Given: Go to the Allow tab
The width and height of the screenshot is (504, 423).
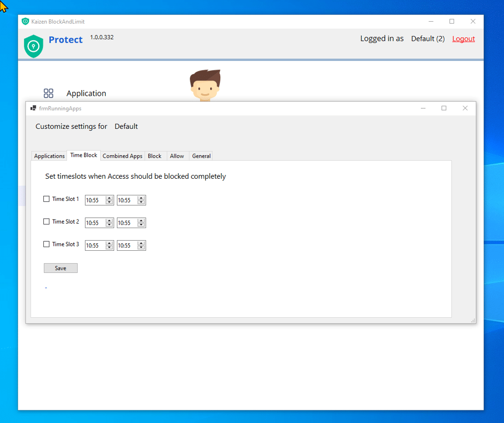Looking at the screenshot, I should click(177, 156).
